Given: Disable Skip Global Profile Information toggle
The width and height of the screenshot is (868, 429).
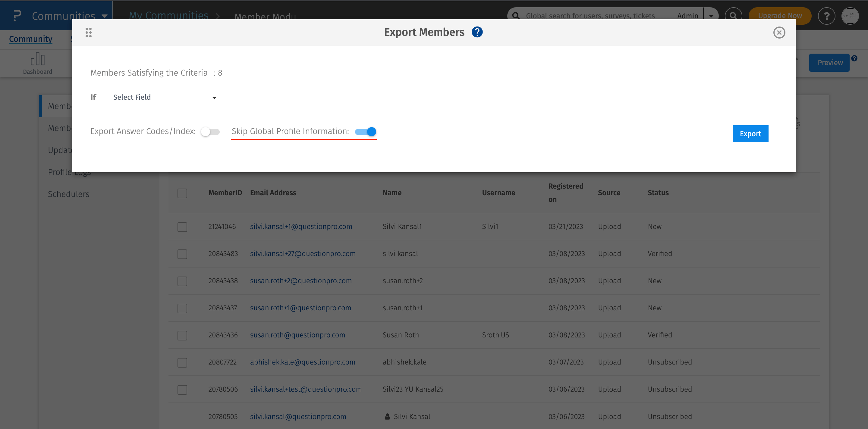Looking at the screenshot, I should pos(366,132).
